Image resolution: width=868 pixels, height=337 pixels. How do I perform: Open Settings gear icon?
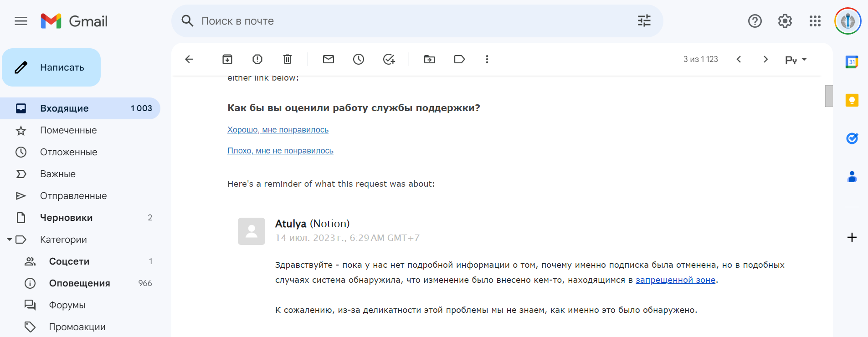785,21
